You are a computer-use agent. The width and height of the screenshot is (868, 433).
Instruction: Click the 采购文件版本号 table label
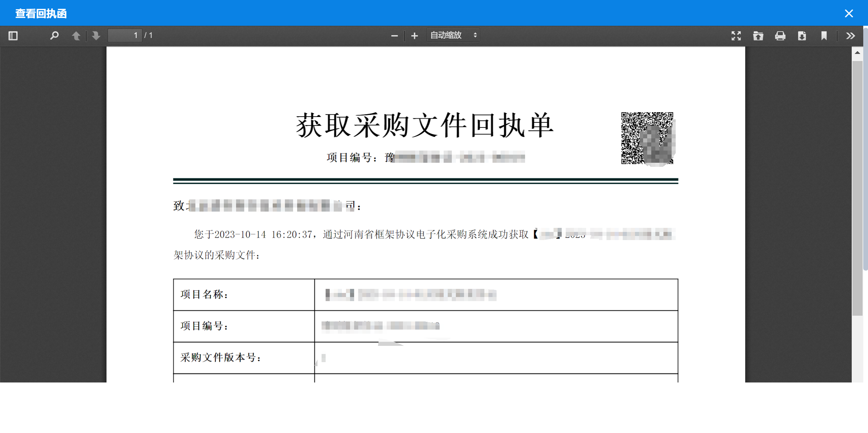click(221, 357)
